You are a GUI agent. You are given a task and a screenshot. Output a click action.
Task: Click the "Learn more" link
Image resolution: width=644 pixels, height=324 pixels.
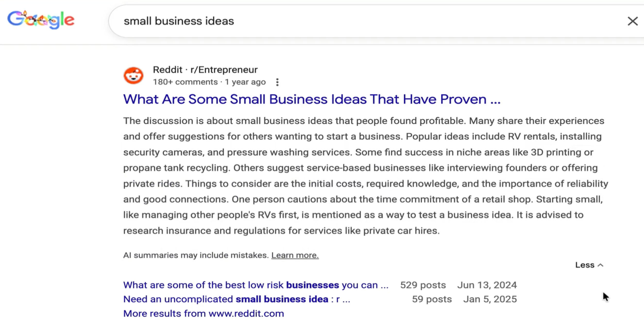pyautogui.click(x=295, y=255)
